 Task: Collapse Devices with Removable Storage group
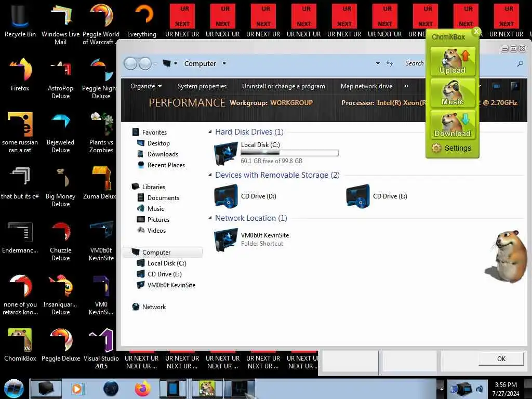pos(210,175)
